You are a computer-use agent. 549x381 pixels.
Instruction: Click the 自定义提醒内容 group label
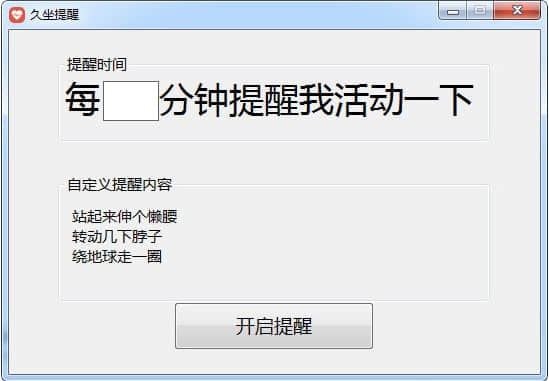click(x=119, y=185)
